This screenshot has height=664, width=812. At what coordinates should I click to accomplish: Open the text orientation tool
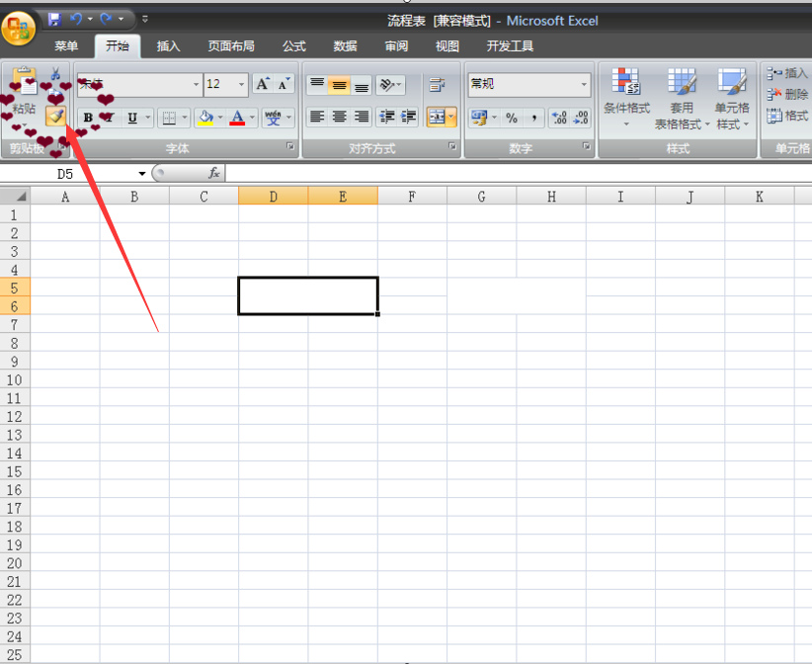(x=390, y=84)
